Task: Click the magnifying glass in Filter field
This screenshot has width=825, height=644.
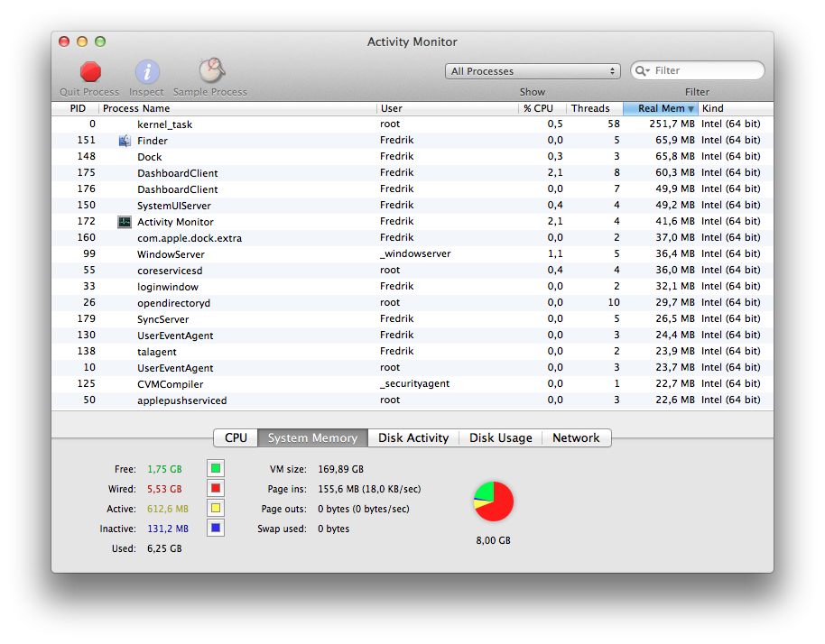Action: click(x=642, y=70)
